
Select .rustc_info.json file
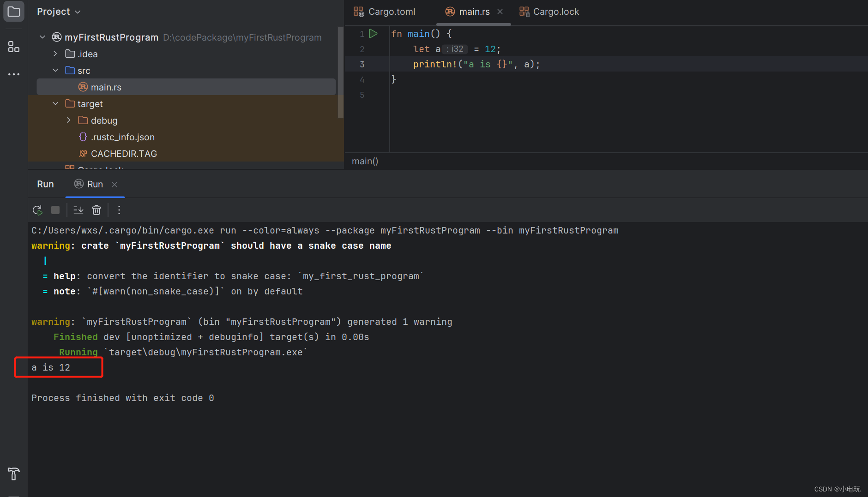186,137
